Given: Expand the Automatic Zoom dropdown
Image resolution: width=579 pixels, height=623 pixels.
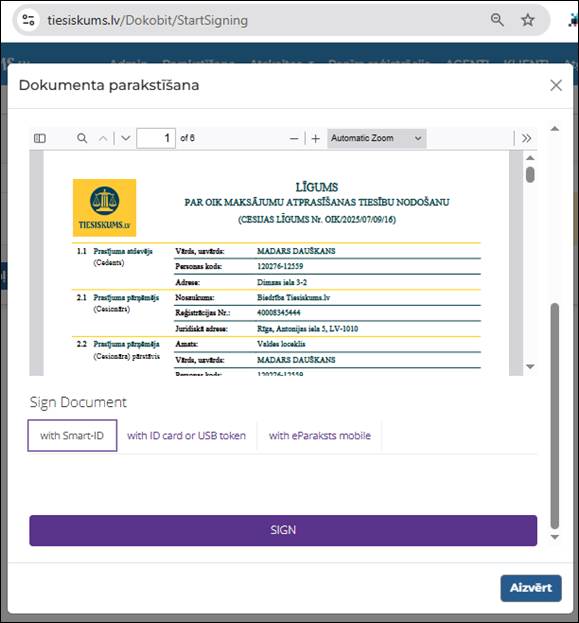Looking at the screenshot, I should click(x=377, y=138).
